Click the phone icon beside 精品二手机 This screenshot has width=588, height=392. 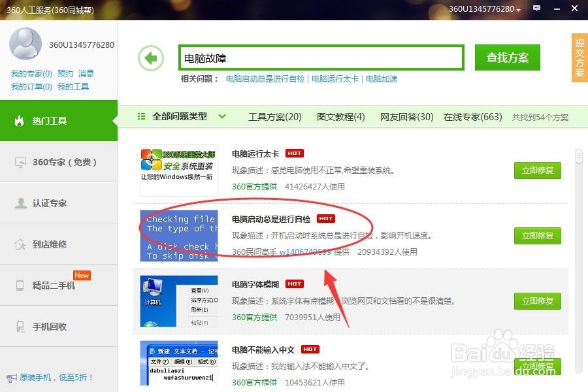tap(20, 286)
